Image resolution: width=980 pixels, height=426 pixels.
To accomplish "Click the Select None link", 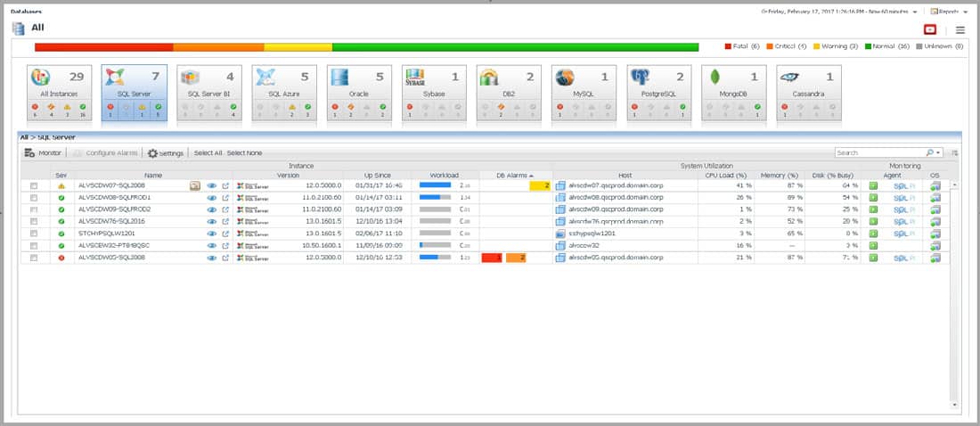I will point(244,153).
